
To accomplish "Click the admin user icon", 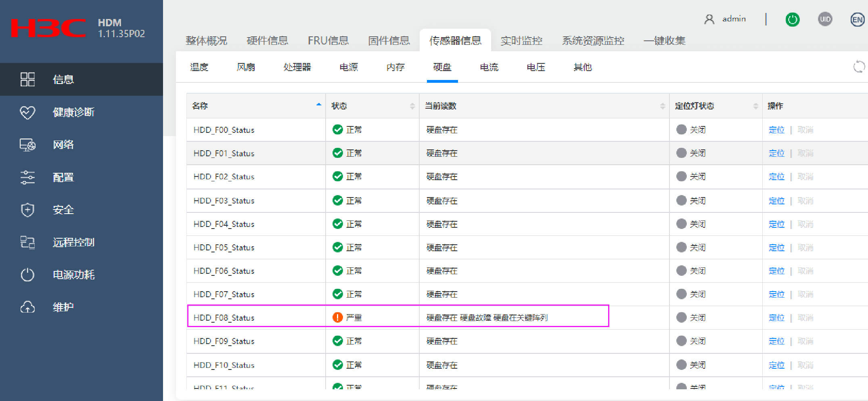I will click(x=709, y=19).
